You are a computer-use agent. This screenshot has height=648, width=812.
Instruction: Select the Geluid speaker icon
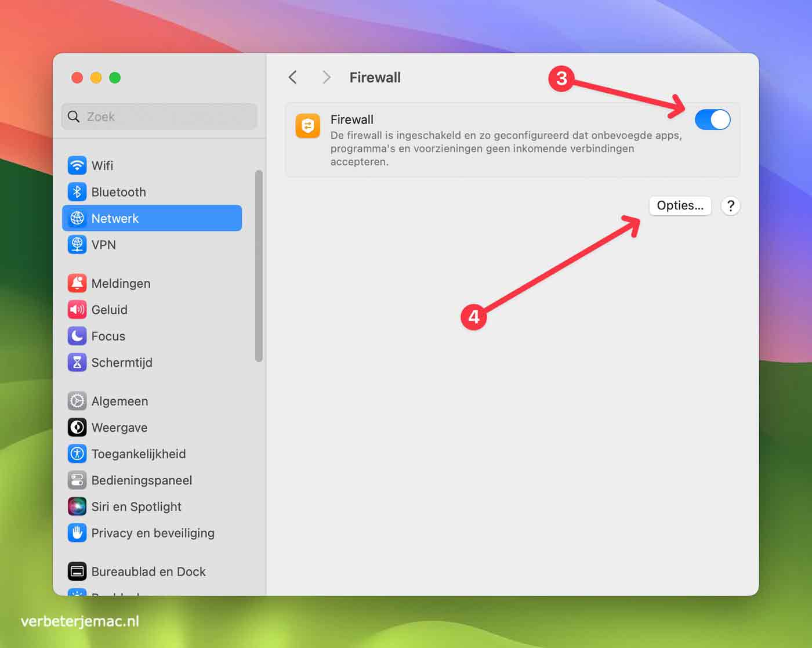pyautogui.click(x=77, y=309)
